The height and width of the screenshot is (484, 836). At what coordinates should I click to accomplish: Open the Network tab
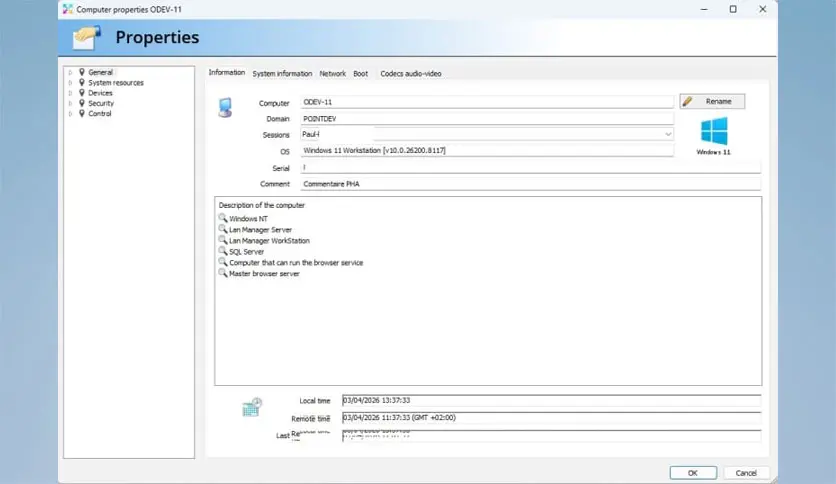point(333,74)
